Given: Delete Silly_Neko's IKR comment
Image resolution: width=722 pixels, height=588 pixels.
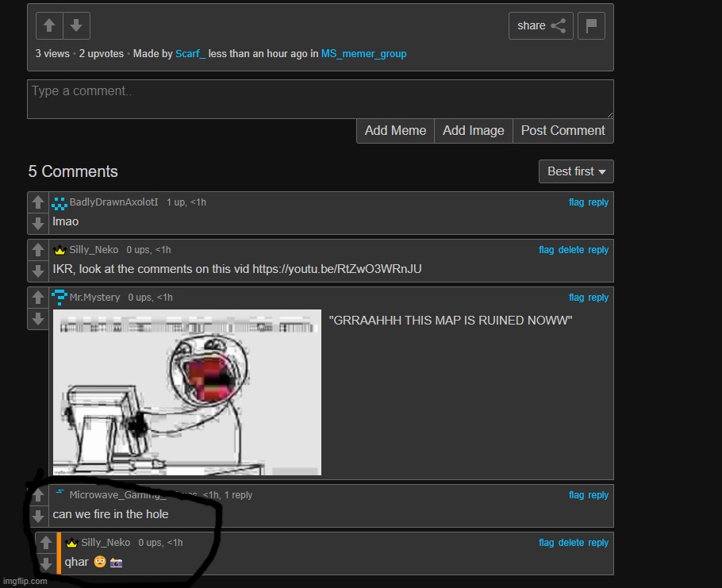Looking at the screenshot, I should point(570,250).
